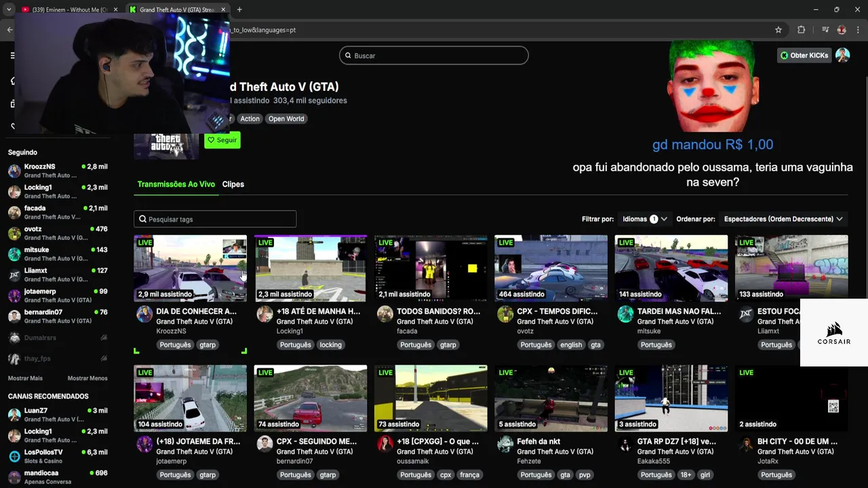
Task: Click the facada avatar on its stream card
Action: pos(385,314)
